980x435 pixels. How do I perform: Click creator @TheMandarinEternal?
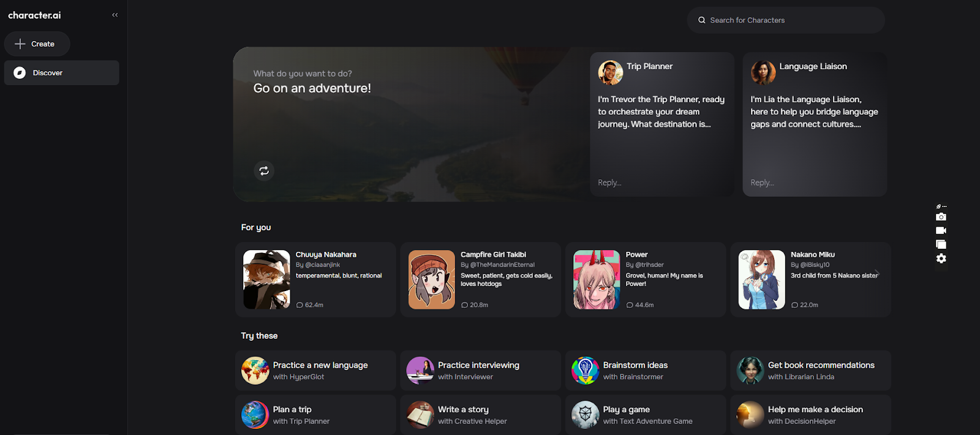coord(502,265)
